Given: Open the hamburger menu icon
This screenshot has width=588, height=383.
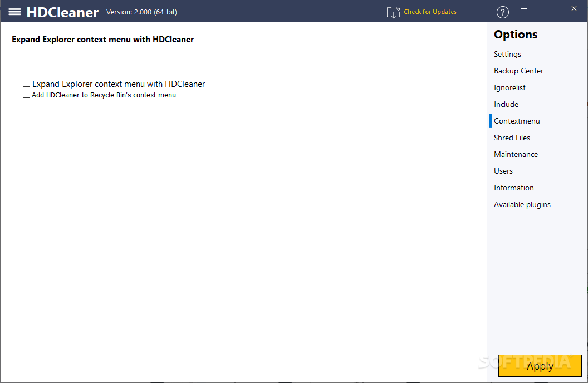Looking at the screenshot, I should pyautogui.click(x=14, y=12).
